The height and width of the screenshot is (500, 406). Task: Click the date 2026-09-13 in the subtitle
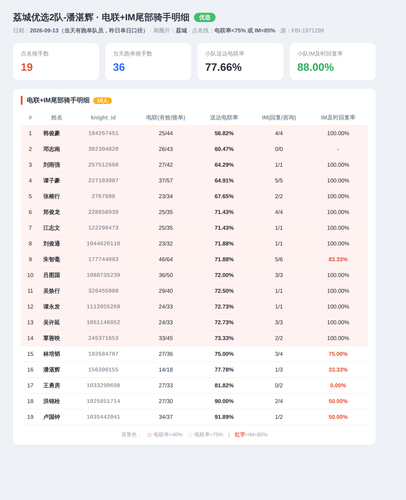(44, 31)
